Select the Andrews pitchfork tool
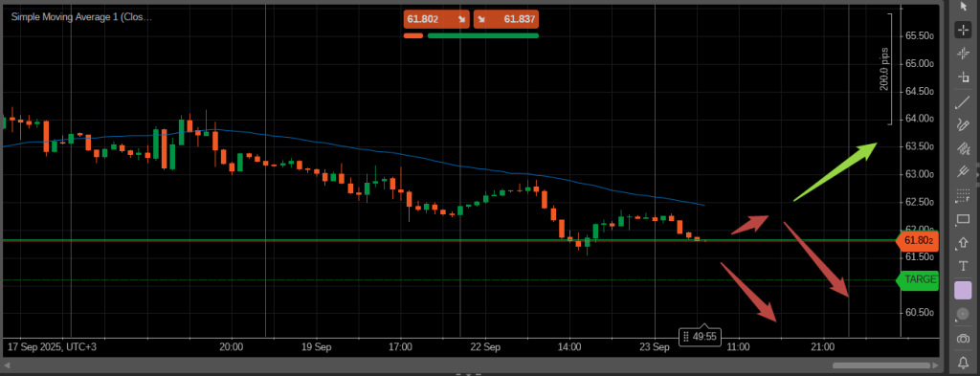The width and height of the screenshot is (980, 376). 963,171
